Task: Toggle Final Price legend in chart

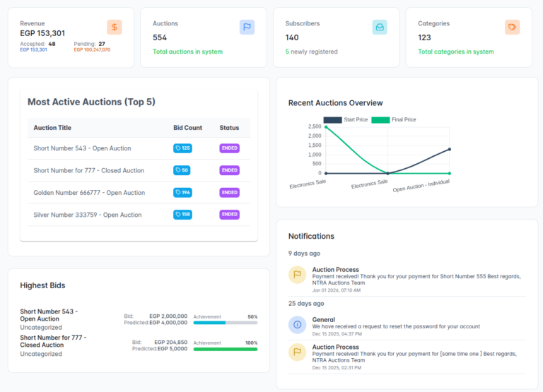Action: click(394, 120)
